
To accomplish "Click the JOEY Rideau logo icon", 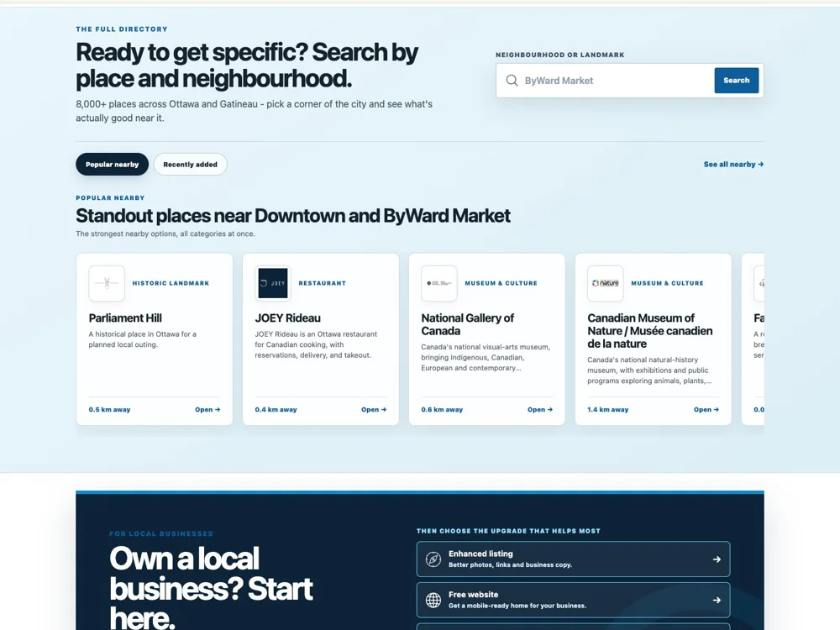I will tap(273, 283).
